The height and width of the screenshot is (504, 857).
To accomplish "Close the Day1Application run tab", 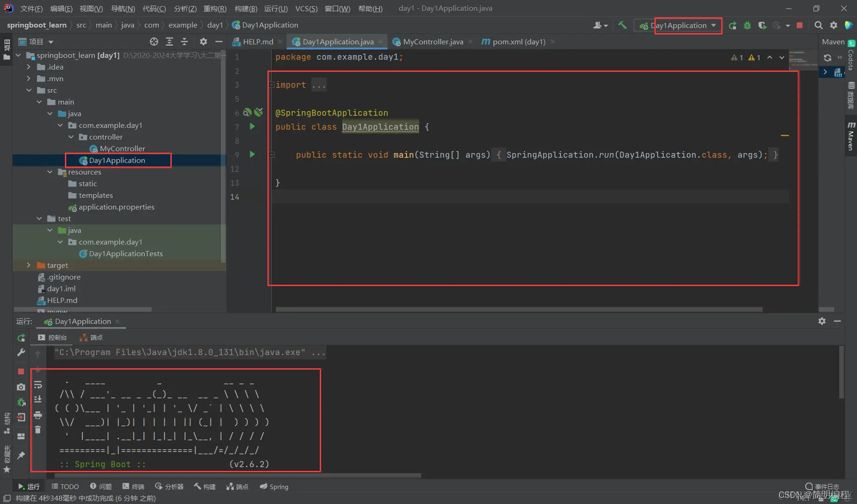I will click(117, 321).
